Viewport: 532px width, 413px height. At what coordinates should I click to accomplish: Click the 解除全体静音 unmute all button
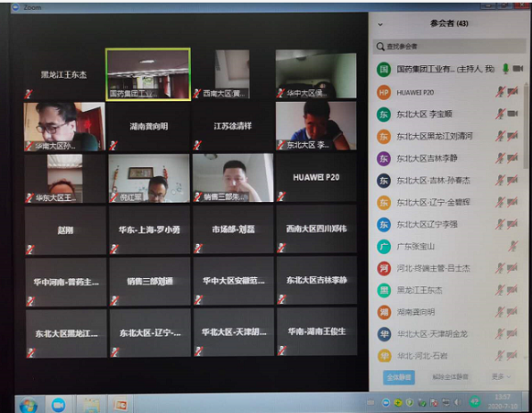tap(450, 376)
